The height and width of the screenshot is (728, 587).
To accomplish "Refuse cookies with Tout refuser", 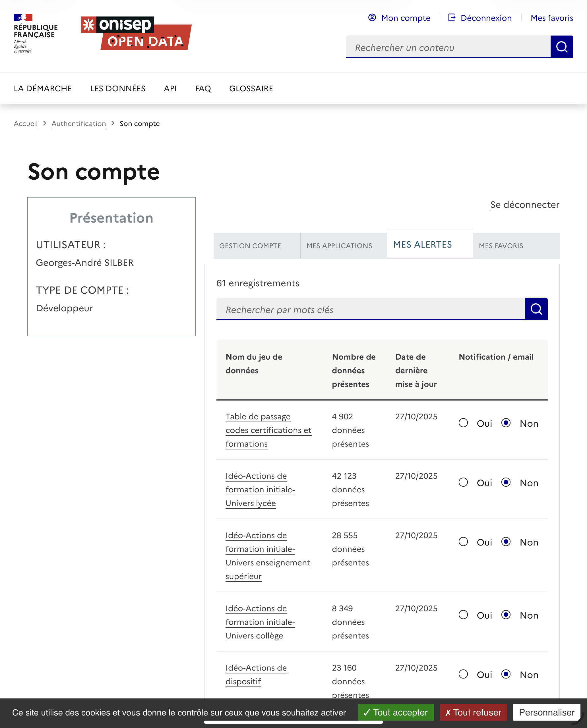I will coord(473,712).
